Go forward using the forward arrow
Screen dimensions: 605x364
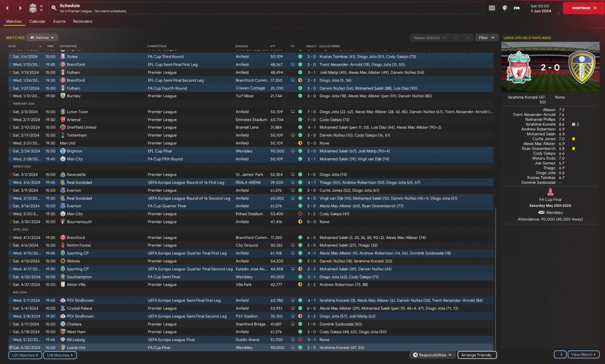20,8
